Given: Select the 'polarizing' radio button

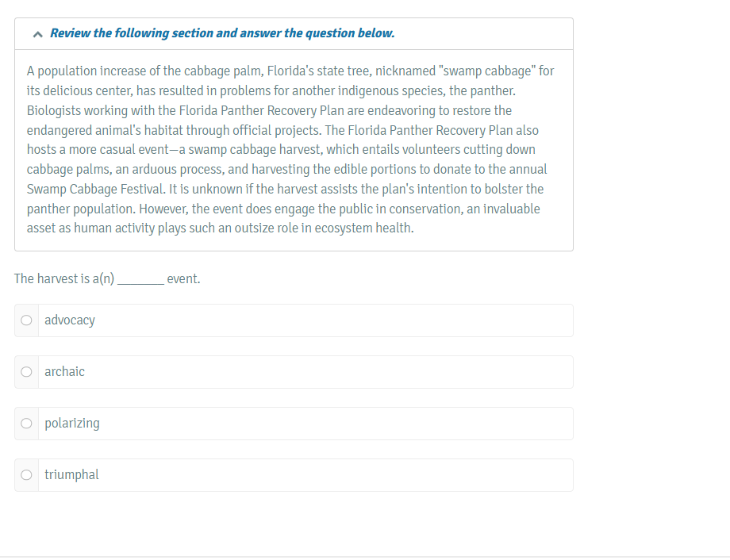Looking at the screenshot, I should pyautogui.click(x=26, y=424).
